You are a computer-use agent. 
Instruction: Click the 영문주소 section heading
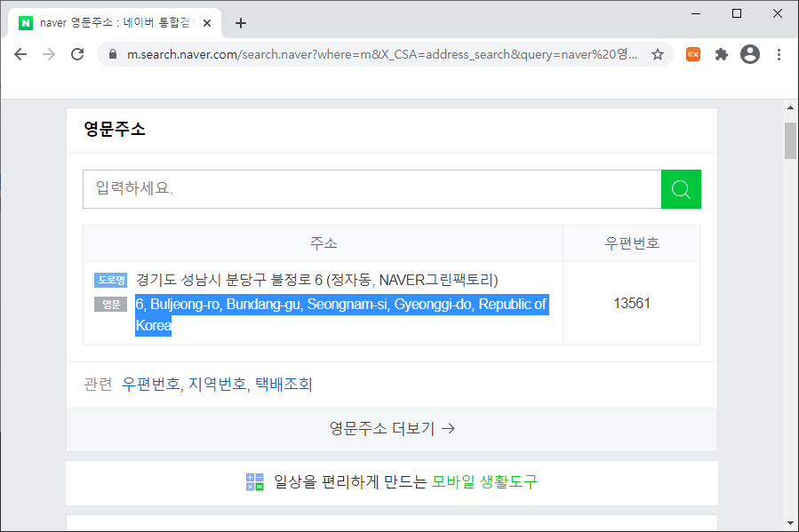pyautogui.click(x=115, y=129)
